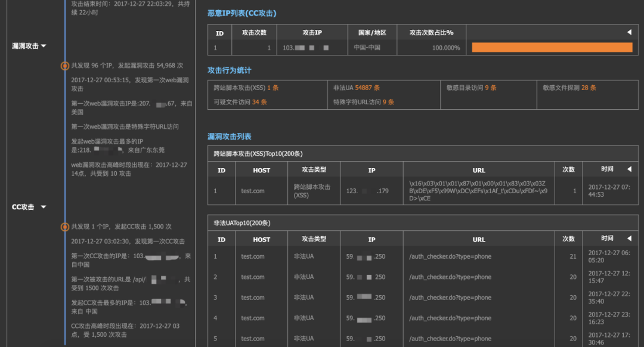Screen dimensions: 644x347
Task: Select the 非法UA row time 2017-12-27 12:15:47
Action: (609, 277)
